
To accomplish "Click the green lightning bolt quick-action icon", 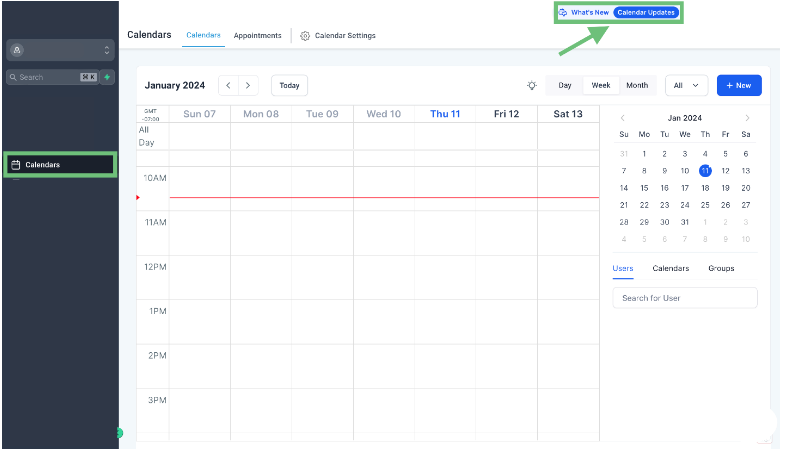I will (x=107, y=77).
